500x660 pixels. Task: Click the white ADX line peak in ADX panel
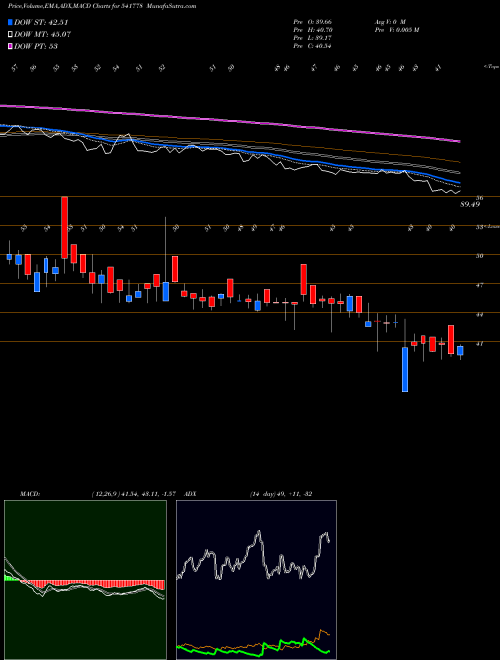[258, 534]
